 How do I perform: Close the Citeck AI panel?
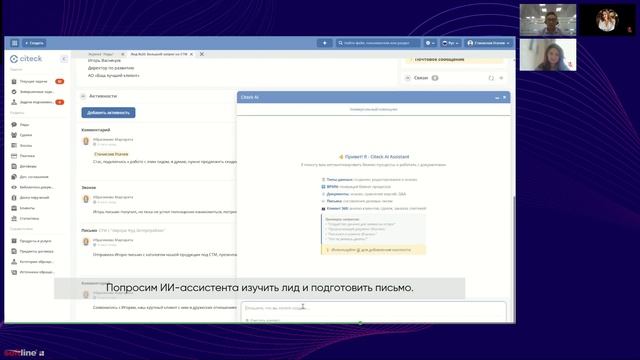coord(504,98)
